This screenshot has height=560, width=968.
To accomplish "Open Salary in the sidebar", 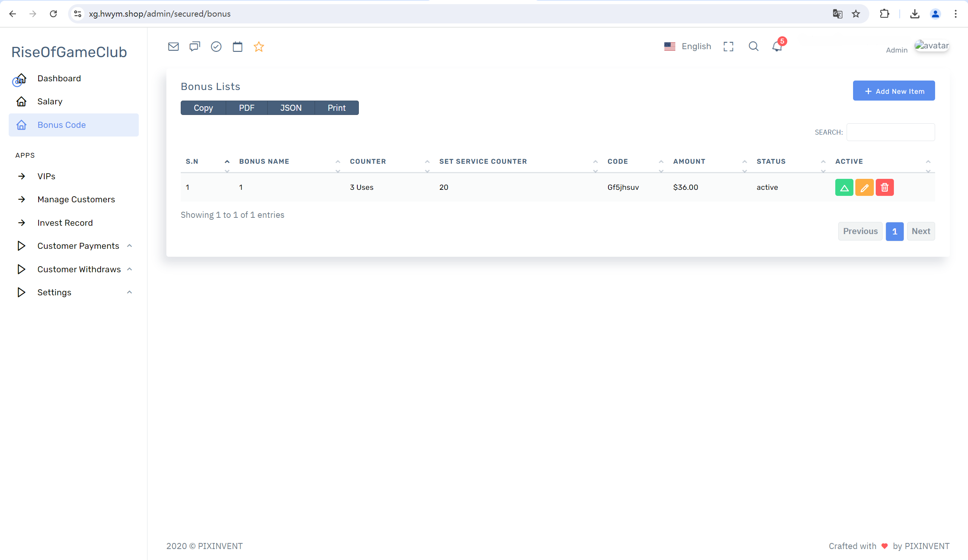I will (x=50, y=101).
